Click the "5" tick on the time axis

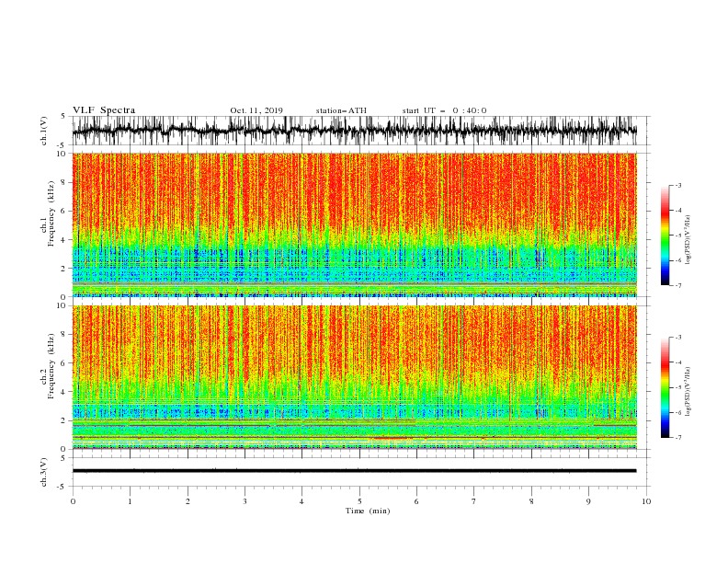click(x=359, y=501)
